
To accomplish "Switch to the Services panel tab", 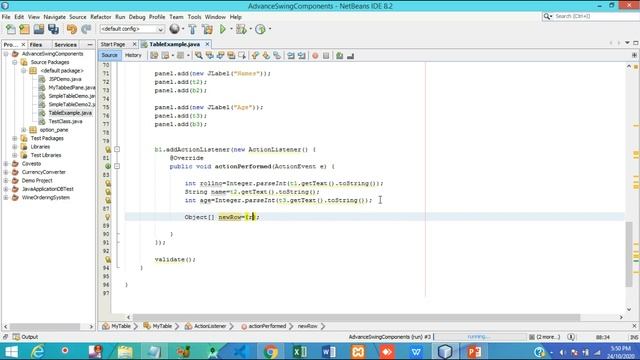I will coord(65,44).
